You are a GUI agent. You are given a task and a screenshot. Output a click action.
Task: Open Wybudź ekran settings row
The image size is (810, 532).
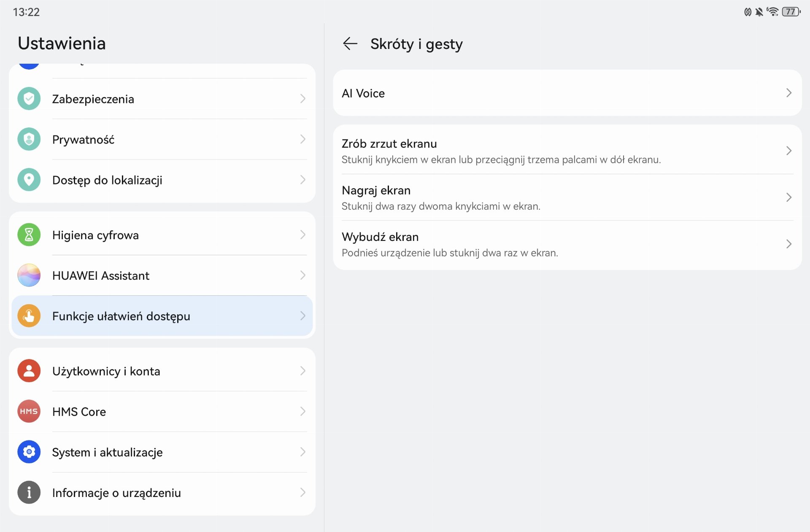pos(567,244)
